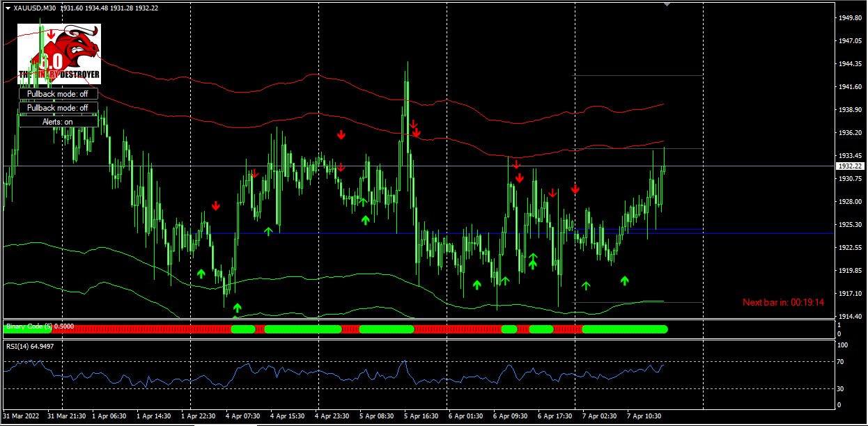Click the 7 Apr 02:30 time axis label

(600, 416)
